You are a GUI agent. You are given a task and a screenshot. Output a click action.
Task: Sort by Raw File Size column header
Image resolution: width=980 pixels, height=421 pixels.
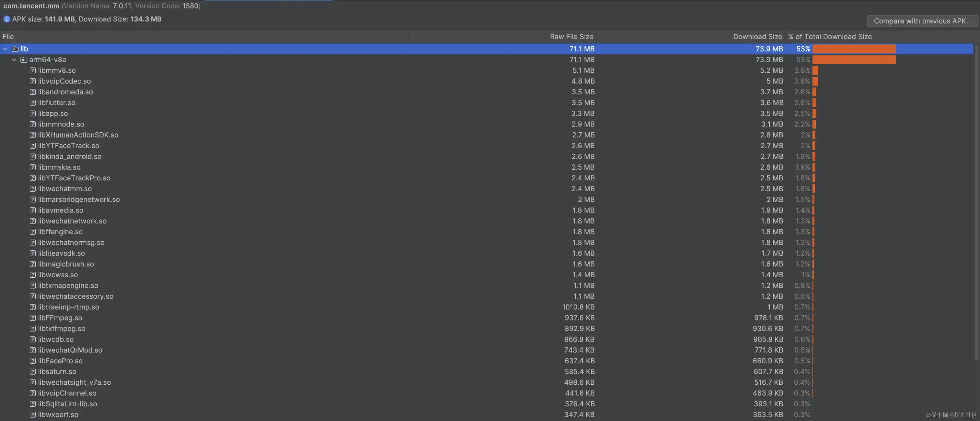pyautogui.click(x=571, y=37)
